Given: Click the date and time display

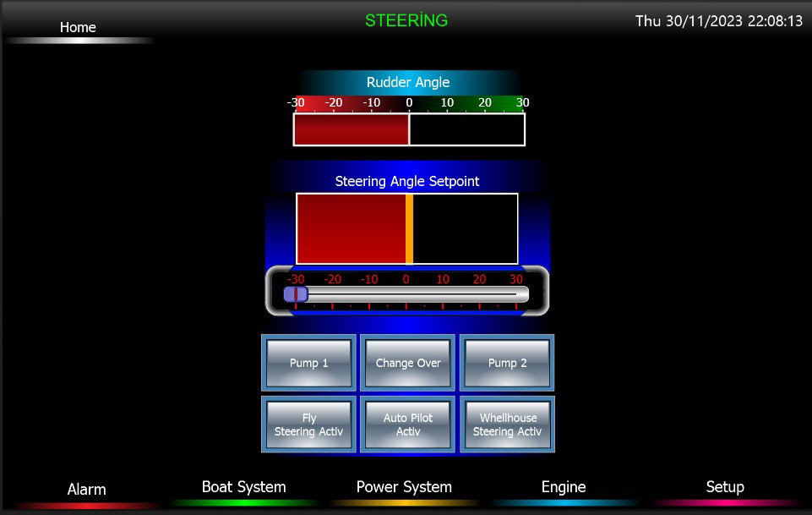Looking at the screenshot, I should (x=719, y=21).
